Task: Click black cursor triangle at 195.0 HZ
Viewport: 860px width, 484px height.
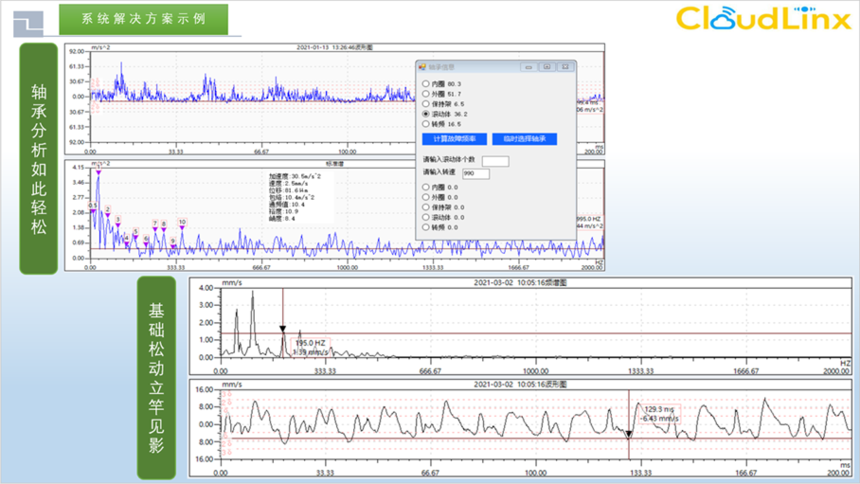Action: point(282,329)
